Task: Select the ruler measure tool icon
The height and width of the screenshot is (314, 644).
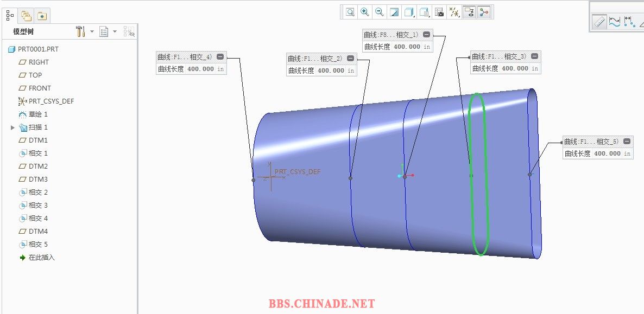Action: tap(599, 22)
